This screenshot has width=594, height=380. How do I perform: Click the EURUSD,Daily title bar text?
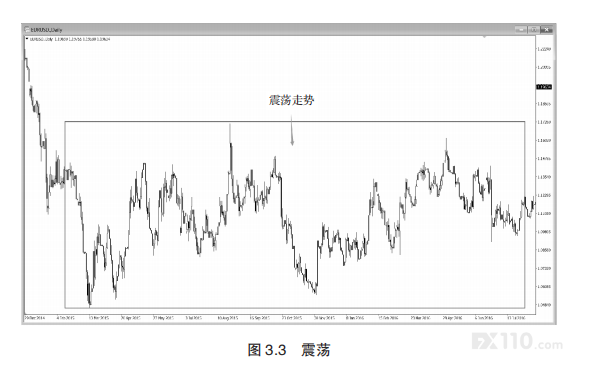46,30
